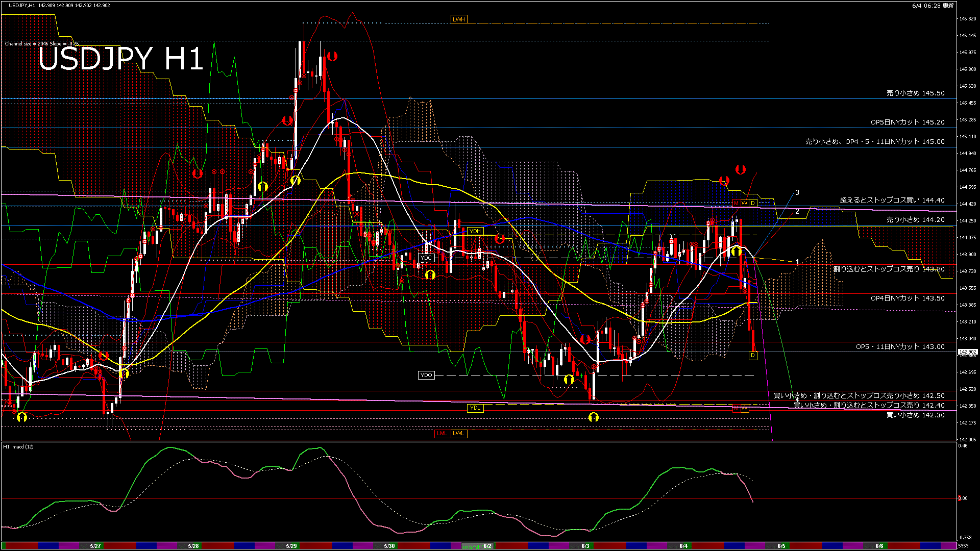Click the red M box near 142.40
The width and height of the screenshot is (980, 551).
(x=736, y=409)
